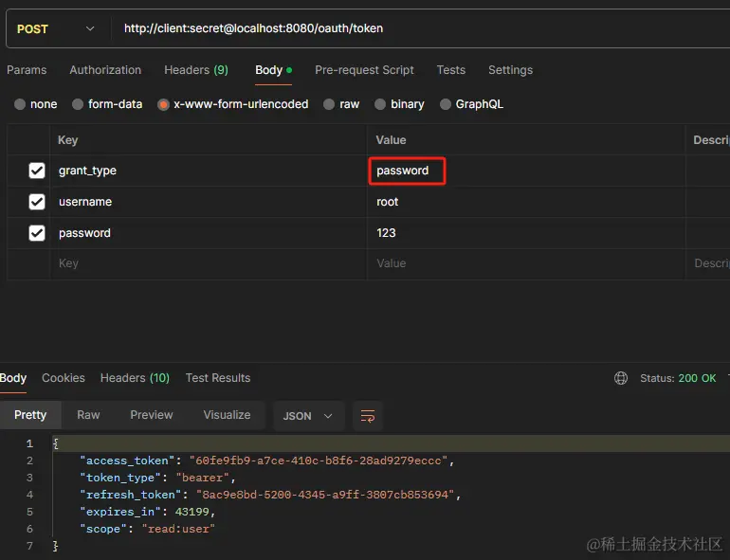
Task: Click the username key cell
Action: [x=209, y=202]
